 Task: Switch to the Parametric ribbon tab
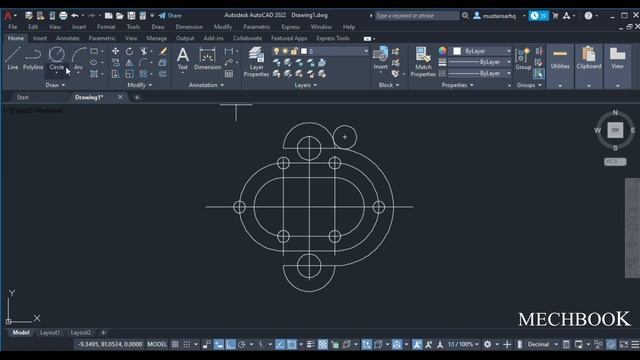[x=102, y=38]
